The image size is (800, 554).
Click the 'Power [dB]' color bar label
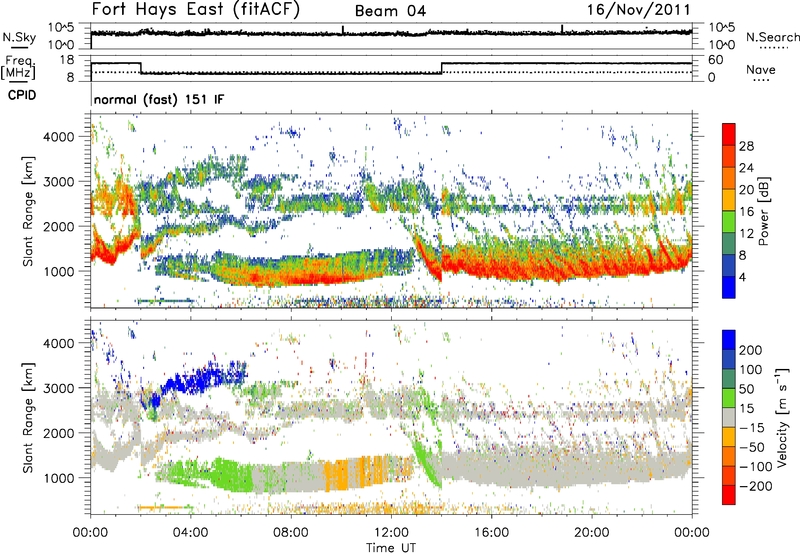point(763,211)
